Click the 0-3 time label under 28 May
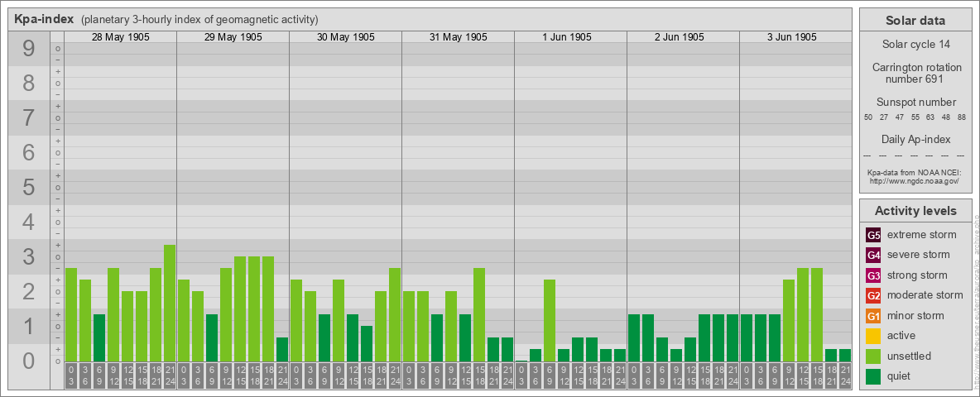Viewport: 980px width, 397px height. coord(70,376)
